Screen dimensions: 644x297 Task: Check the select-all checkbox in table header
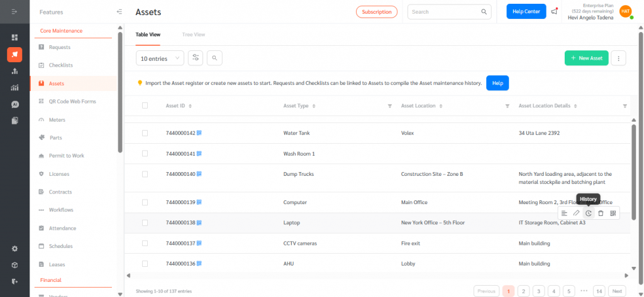(145, 105)
